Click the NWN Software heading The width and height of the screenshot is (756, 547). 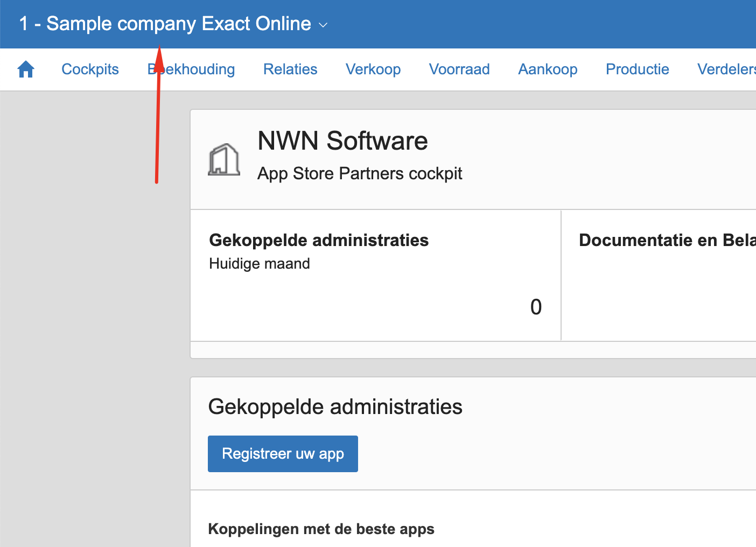(342, 141)
